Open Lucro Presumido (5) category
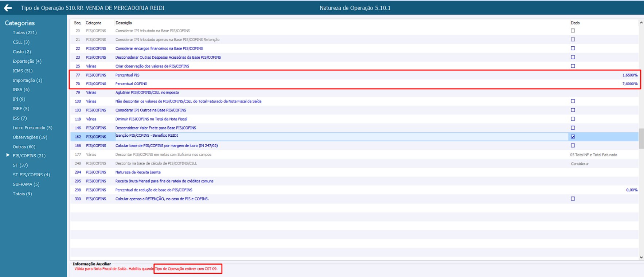 click(32, 128)
